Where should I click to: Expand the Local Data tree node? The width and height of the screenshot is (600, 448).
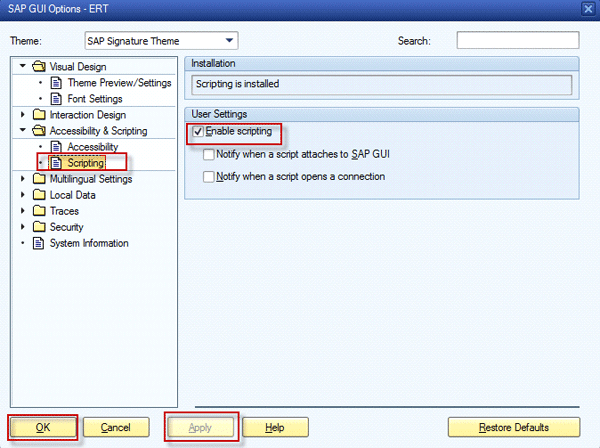23,195
